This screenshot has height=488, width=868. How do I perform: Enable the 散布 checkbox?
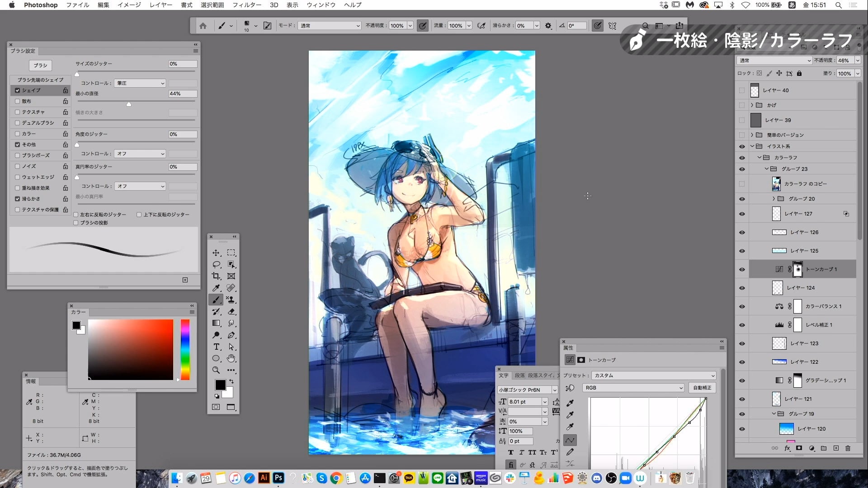(17, 101)
